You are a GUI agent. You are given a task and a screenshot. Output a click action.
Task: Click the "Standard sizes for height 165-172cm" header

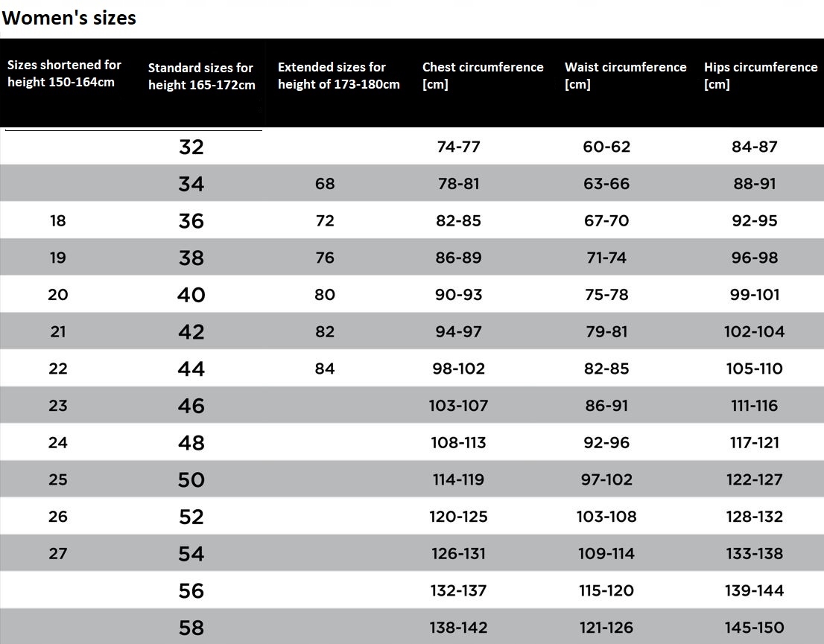201,77
